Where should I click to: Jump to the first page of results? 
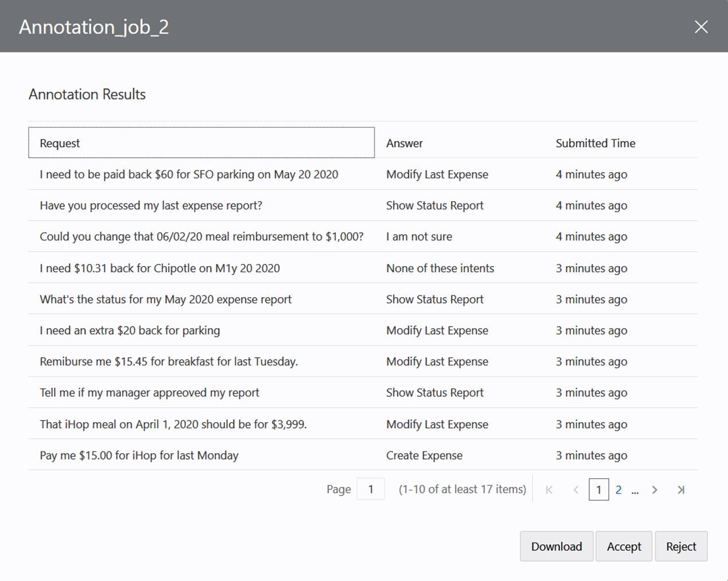549,490
